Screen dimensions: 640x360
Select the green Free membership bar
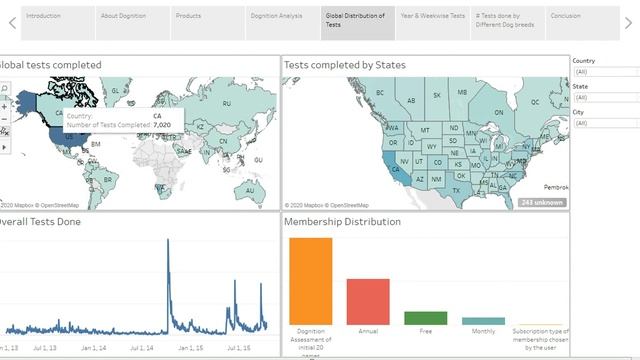pyautogui.click(x=426, y=318)
